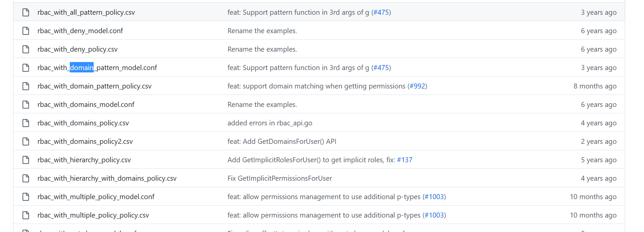The image size is (644, 232).
Task: View the 'Rename the examples.' commit message
Action: (x=262, y=31)
